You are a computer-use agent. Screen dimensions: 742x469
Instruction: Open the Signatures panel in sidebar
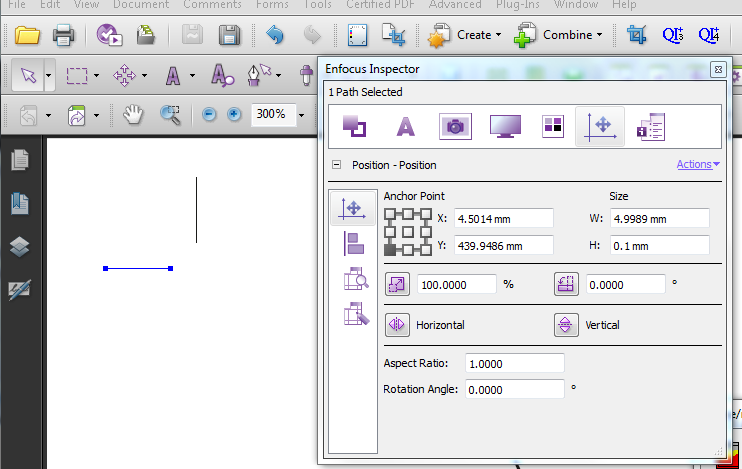[20, 289]
